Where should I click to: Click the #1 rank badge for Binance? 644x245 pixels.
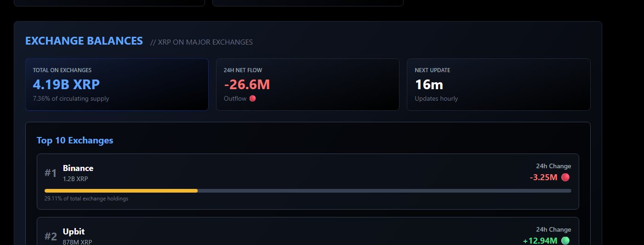pyautogui.click(x=51, y=173)
